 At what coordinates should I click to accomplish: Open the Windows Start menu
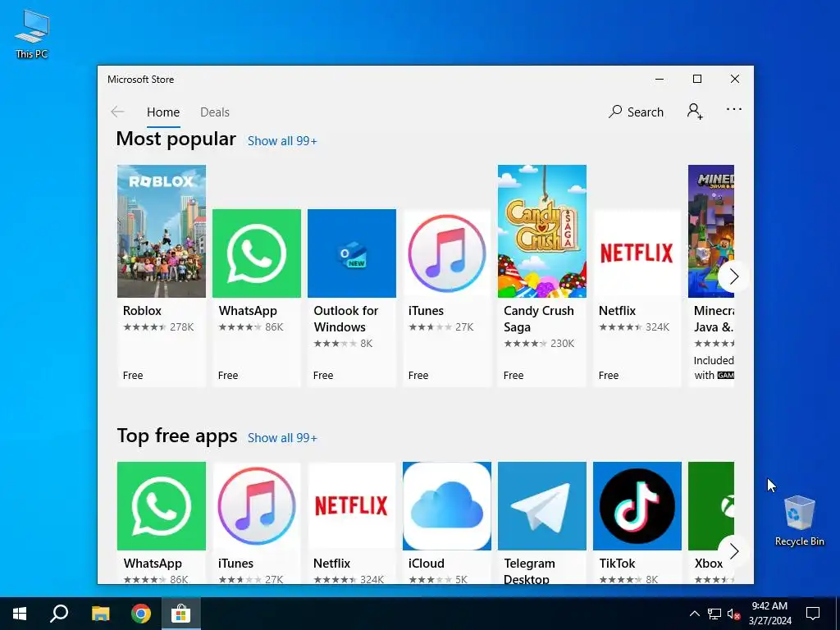[x=20, y=614]
